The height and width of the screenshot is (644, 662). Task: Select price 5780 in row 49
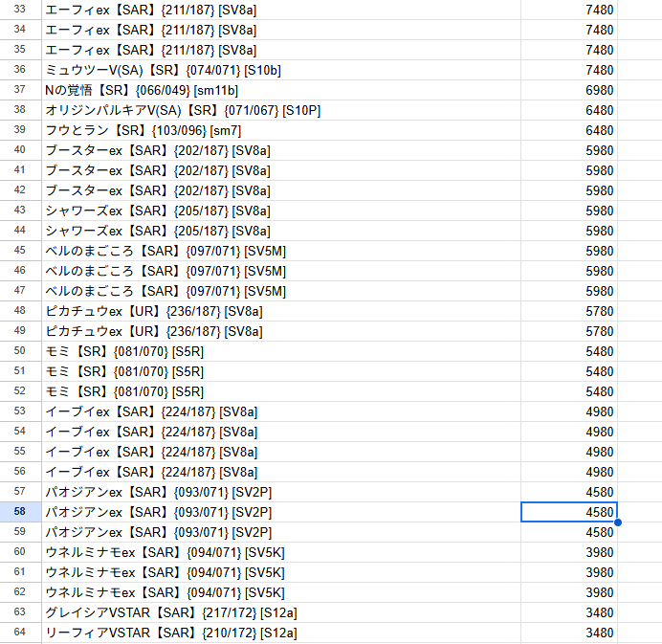point(569,331)
